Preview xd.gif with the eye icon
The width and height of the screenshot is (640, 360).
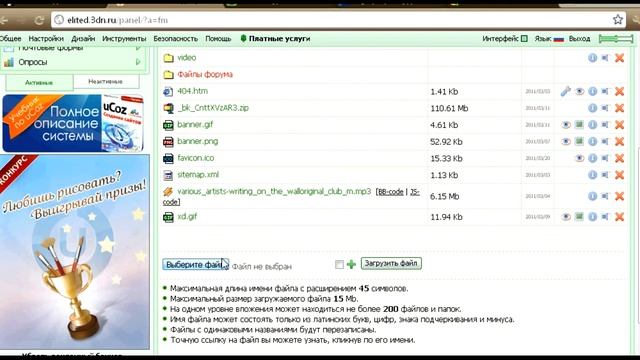tap(566, 217)
